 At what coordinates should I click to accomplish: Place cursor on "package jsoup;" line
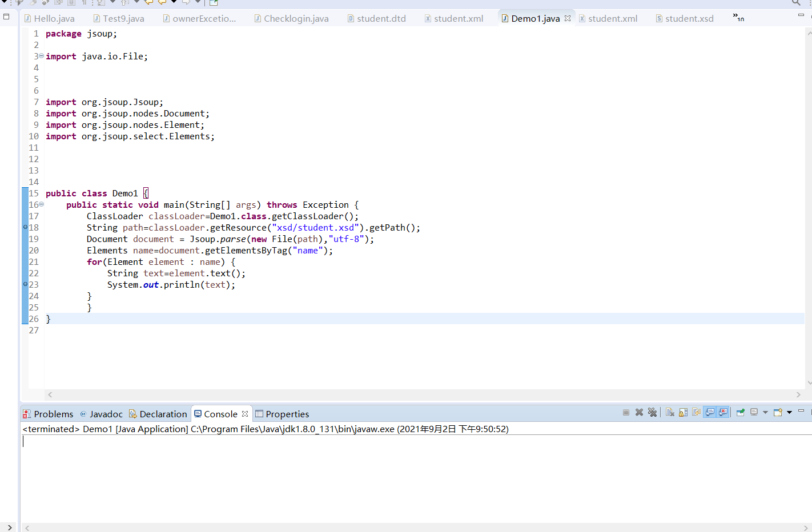point(81,34)
